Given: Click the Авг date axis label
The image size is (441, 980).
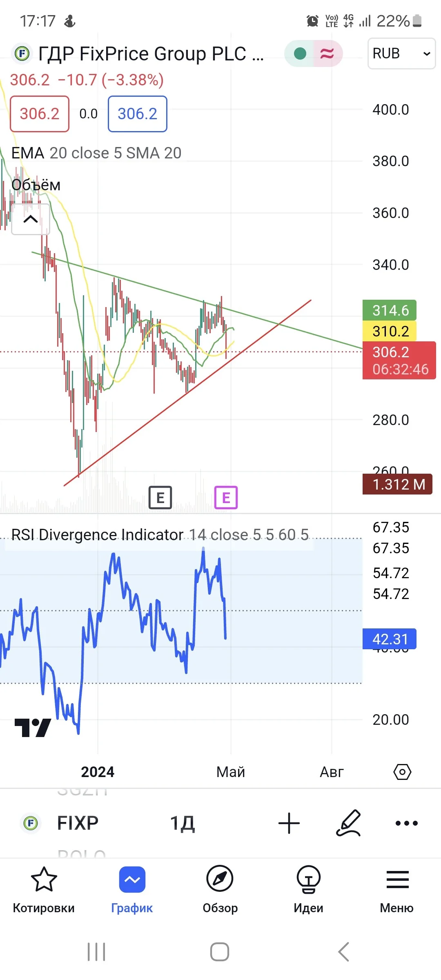Looking at the screenshot, I should tap(332, 772).
